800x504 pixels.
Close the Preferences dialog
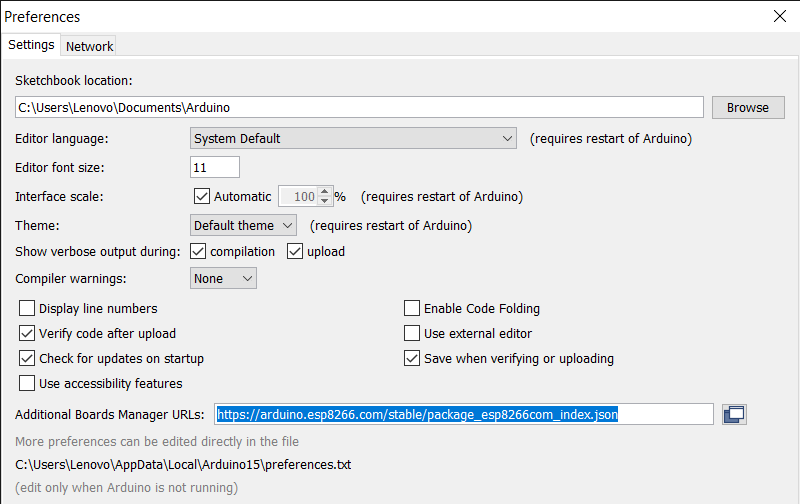[x=780, y=17]
